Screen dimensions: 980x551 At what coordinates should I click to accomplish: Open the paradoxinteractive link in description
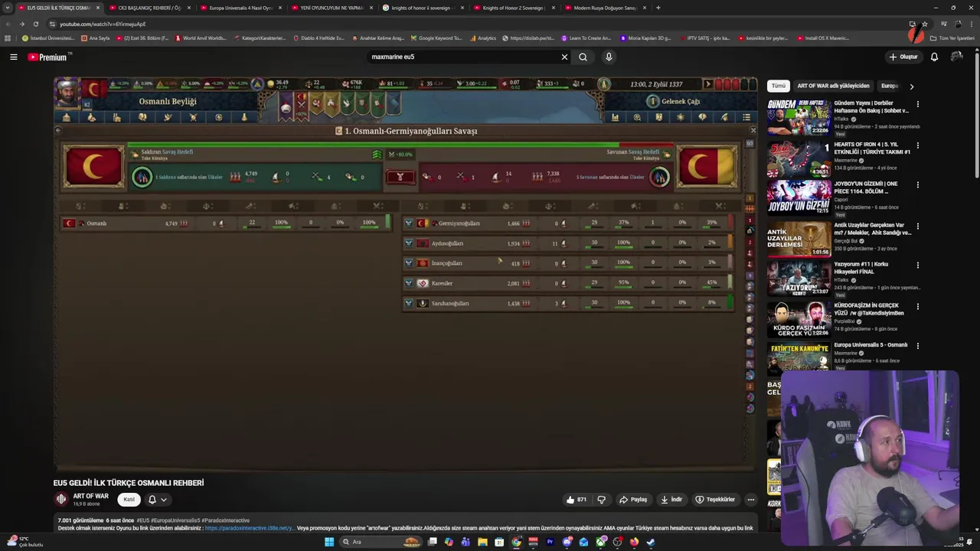(249, 528)
